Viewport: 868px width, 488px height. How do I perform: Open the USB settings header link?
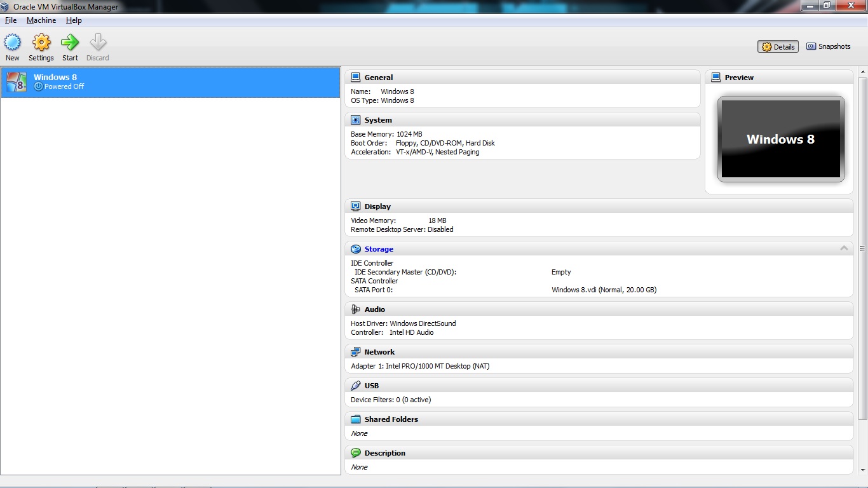tap(372, 386)
